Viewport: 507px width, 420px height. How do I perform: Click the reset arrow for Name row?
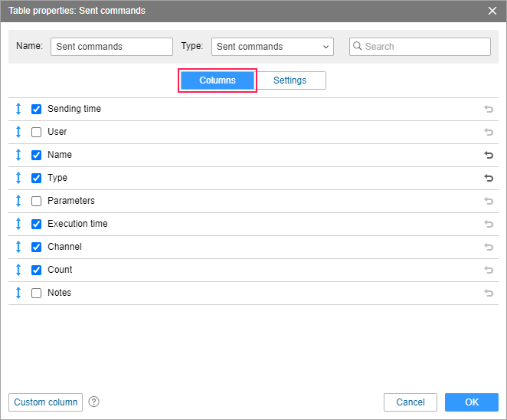pos(489,155)
